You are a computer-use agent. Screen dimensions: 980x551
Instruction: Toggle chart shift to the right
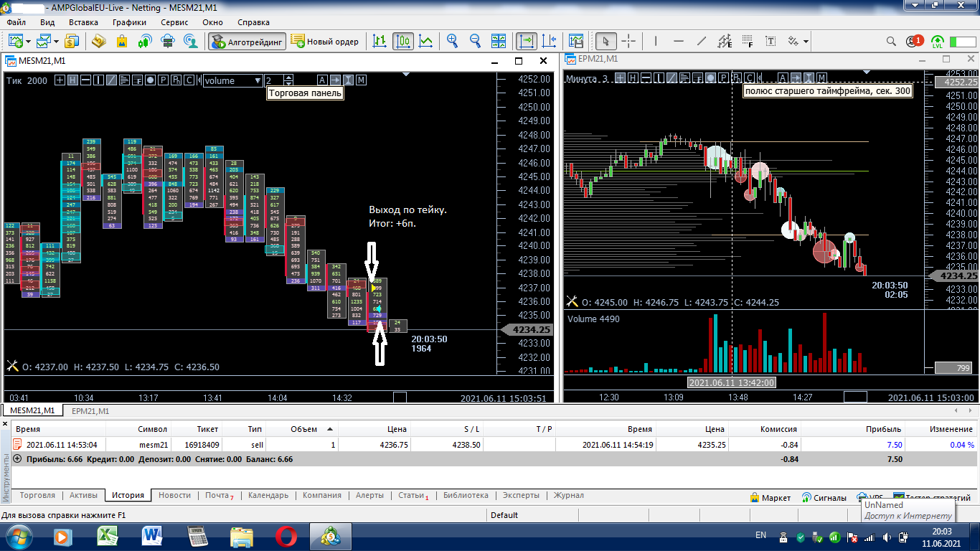point(550,41)
